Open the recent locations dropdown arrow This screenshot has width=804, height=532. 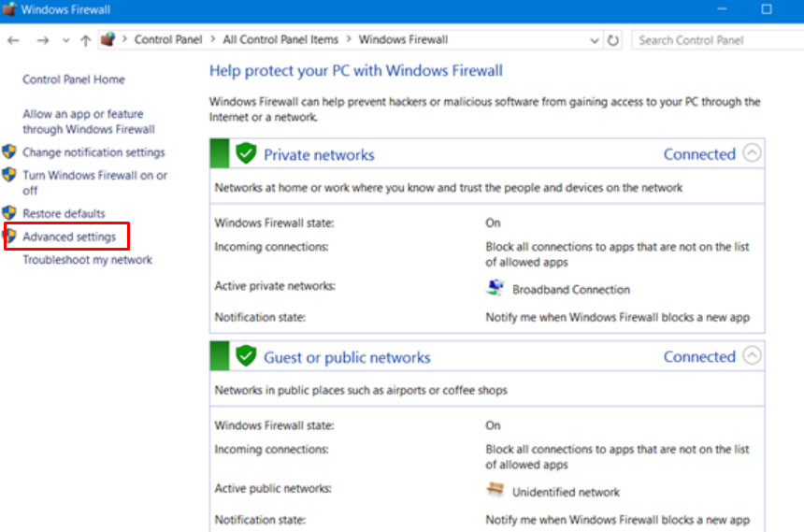(x=65, y=40)
